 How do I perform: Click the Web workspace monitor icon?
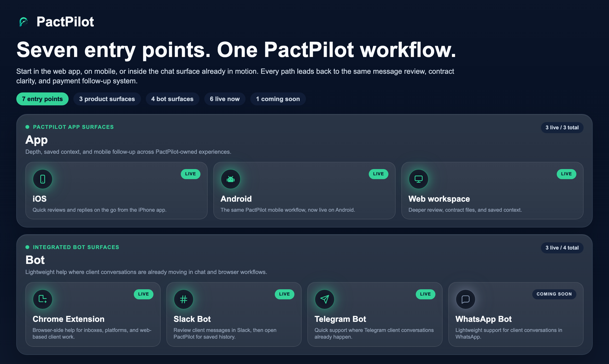[x=418, y=179]
